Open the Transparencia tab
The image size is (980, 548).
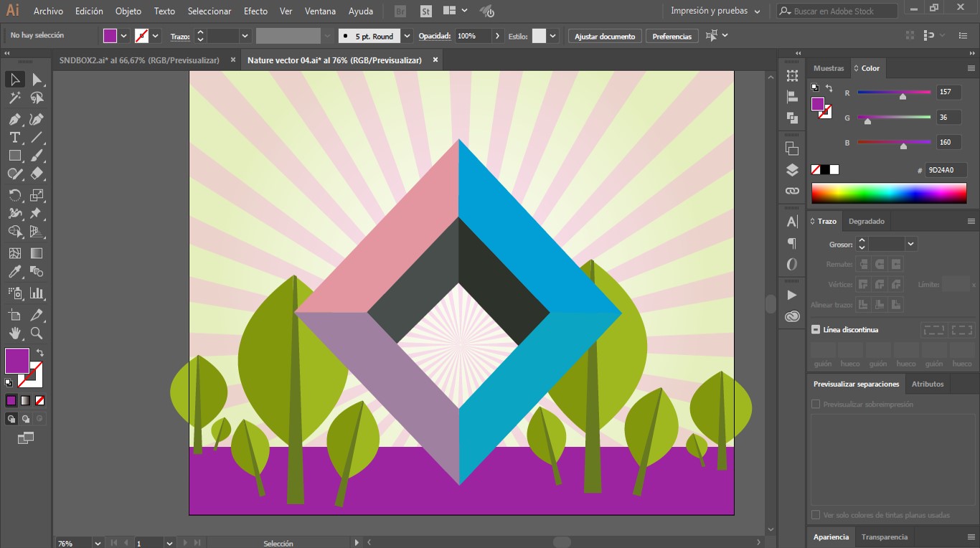pos(885,537)
